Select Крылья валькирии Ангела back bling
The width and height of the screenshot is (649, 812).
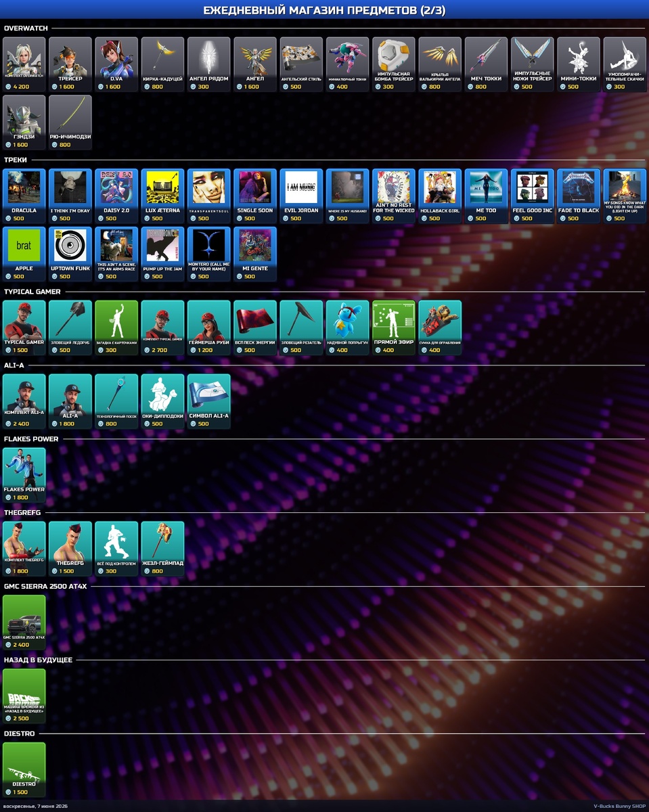[440, 64]
